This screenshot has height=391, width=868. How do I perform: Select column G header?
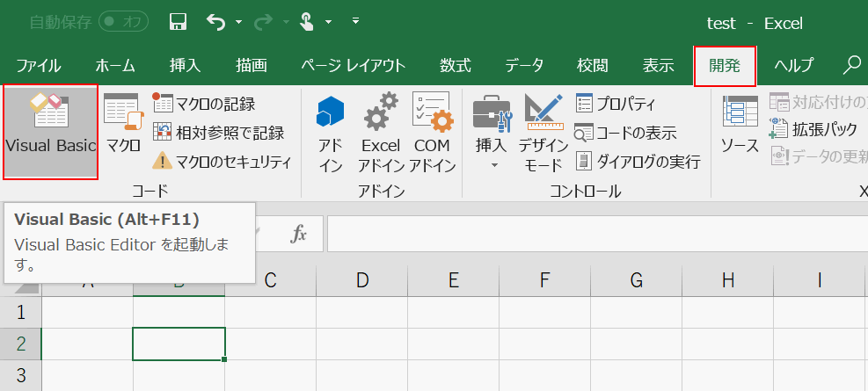(x=637, y=281)
